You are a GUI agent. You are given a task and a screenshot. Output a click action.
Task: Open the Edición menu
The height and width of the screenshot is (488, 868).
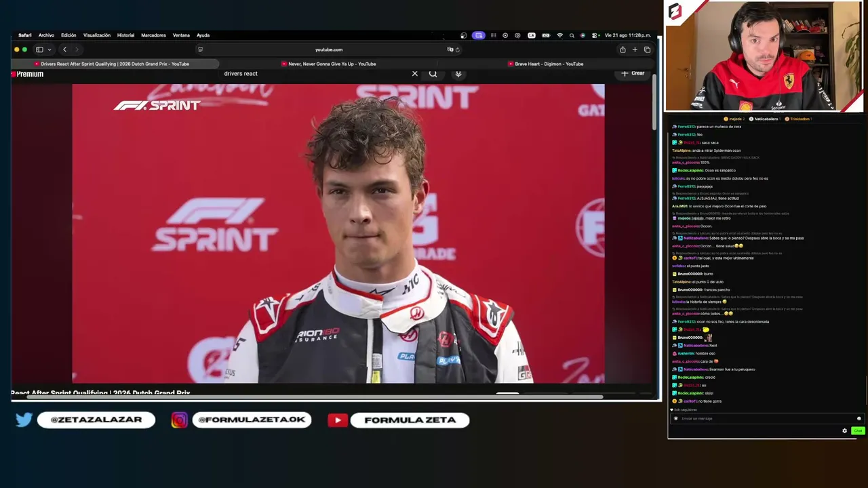tap(68, 35)
